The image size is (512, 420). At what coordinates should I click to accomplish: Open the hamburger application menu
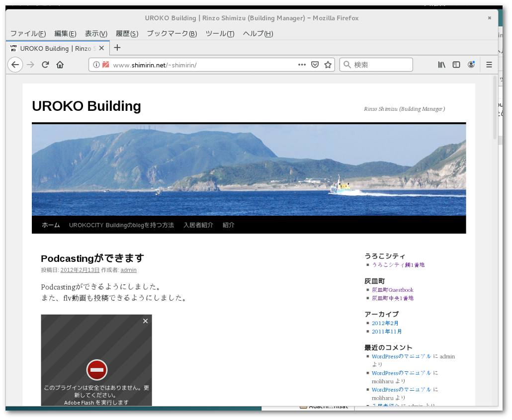pyautogui.click(x=489, y=65)
